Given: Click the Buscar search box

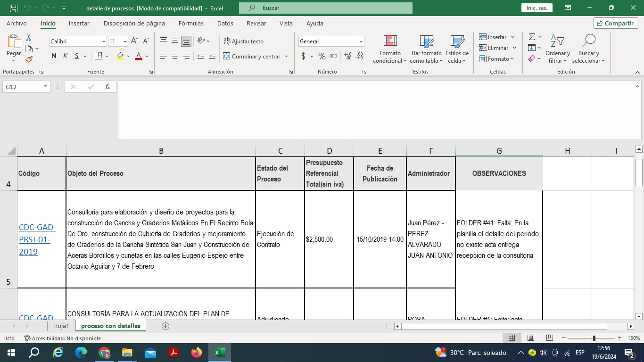Looking at the screenshot, I should (x=325, y=8).
